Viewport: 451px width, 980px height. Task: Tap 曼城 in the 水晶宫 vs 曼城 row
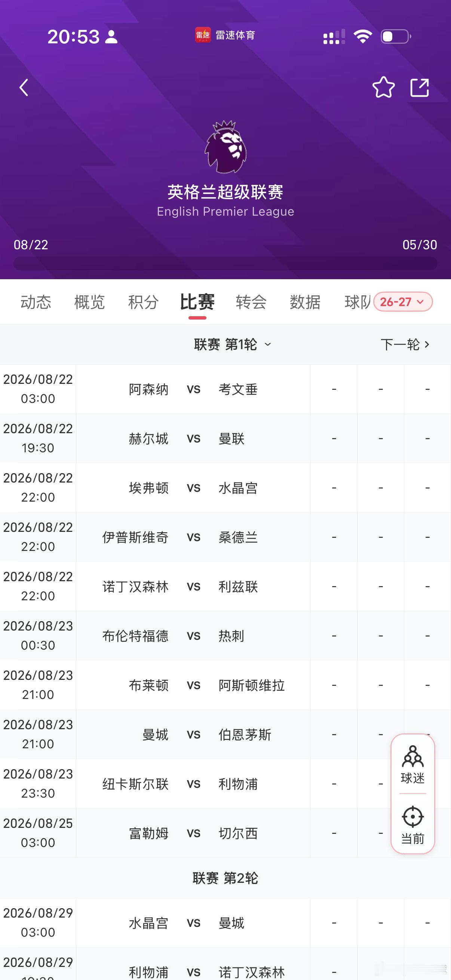[231, 923]
